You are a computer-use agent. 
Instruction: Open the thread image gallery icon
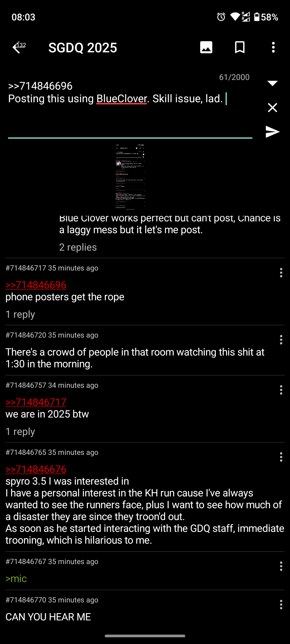[206, 47]
